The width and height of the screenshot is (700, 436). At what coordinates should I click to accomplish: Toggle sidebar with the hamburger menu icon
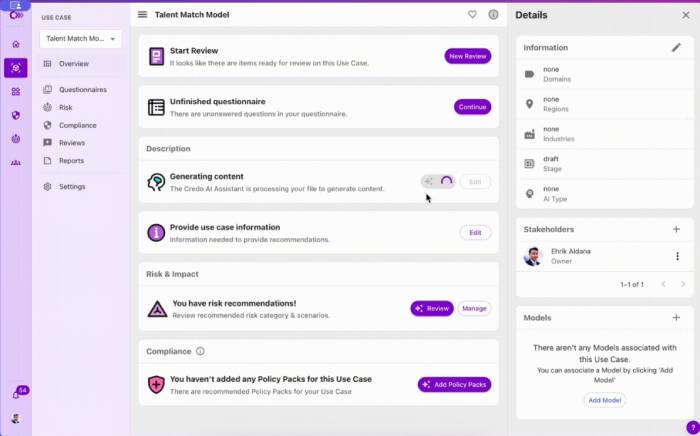click(x=142, y=14)
